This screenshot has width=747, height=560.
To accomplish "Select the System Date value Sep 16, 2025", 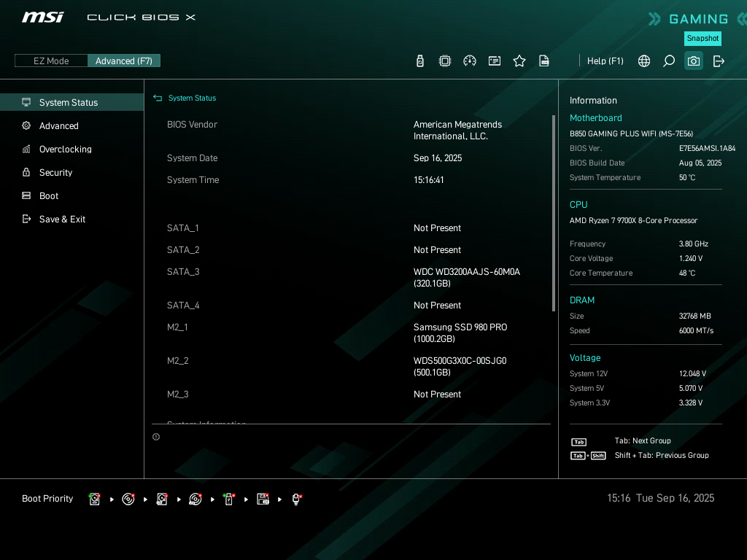I will pyautogui.click(x=438, y=158).
